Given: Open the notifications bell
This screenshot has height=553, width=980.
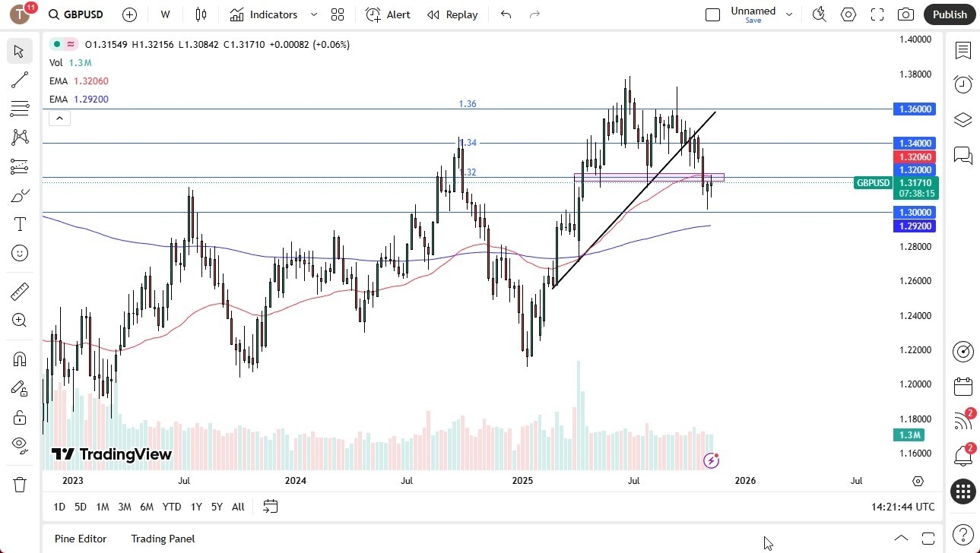Looking at the screenshot, I should (x=963, y=454).
